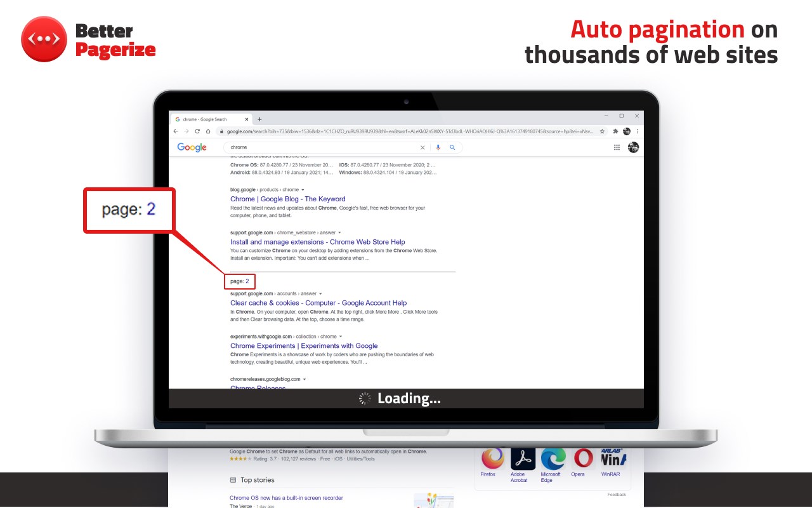Click the blue search magnifier icon
Viewport: 812px width, 508px height.
click(x=452, y=147)
